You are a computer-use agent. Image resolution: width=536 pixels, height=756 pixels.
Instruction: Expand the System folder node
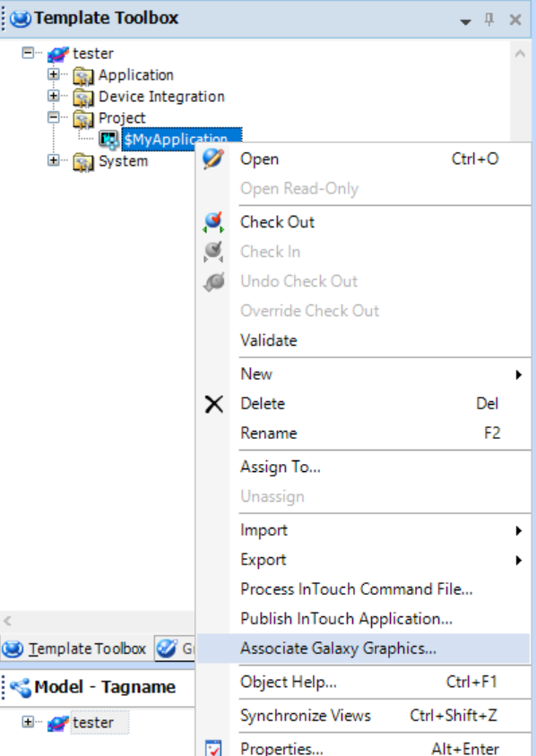pos(54,160)
